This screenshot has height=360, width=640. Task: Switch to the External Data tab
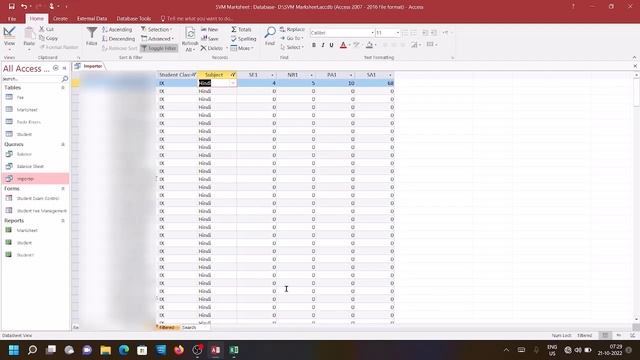click(92, 19)
